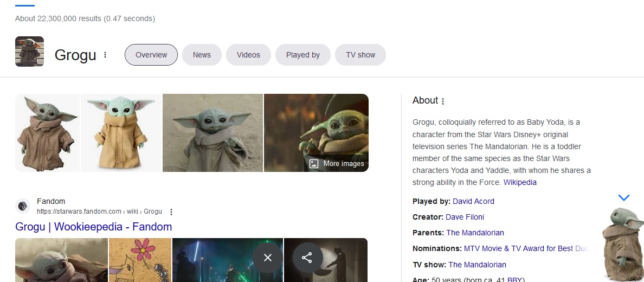The image size is (644, 282).
Task: Click the More images button
Action: [337, 164]
